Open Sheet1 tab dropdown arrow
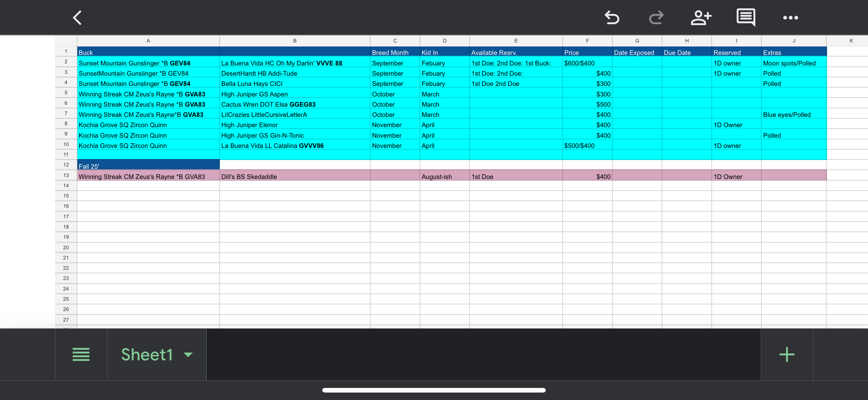The width and height of the screenshot is (868, 400). (188, 354)
